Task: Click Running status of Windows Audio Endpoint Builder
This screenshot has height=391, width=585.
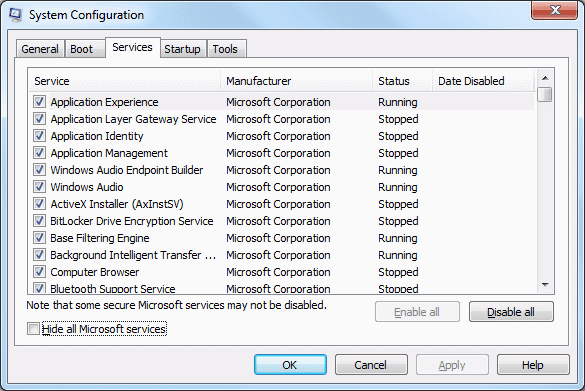Action: point(398,170)
